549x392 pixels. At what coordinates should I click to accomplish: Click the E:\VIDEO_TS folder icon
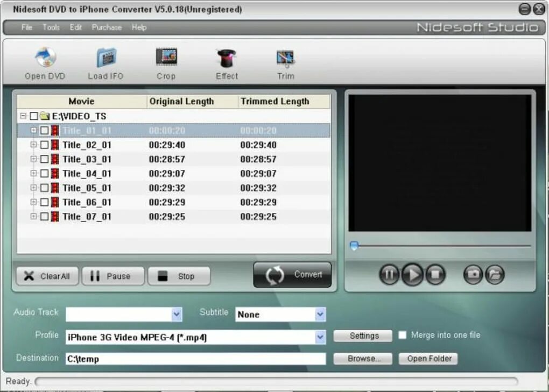(x=45, y=116)
